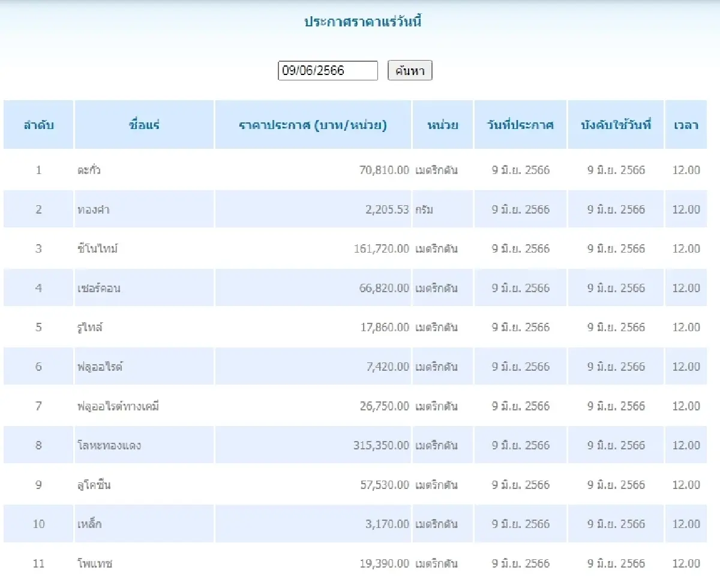The width and height of the screenshot is (720, 588).
Task: Click the price 17,860.00
Action: [x=384, y=327]
